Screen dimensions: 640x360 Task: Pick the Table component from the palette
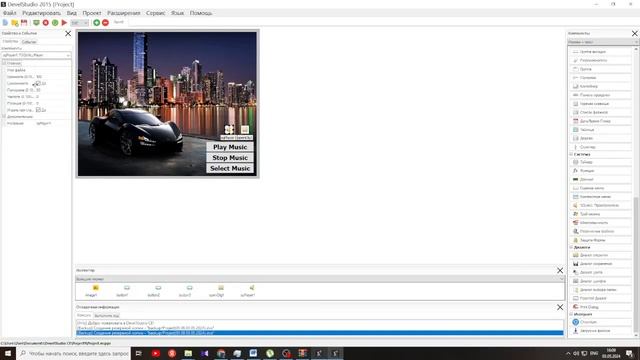[601, 130]
